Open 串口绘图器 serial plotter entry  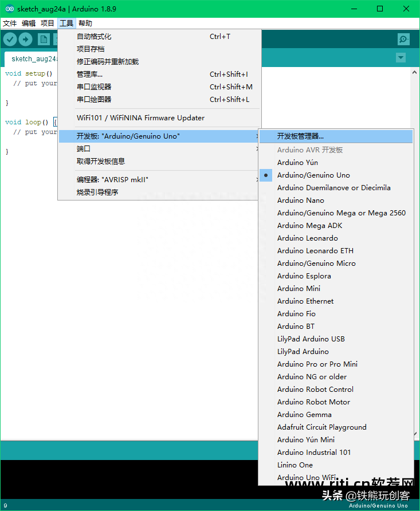(x=159, y=100)
